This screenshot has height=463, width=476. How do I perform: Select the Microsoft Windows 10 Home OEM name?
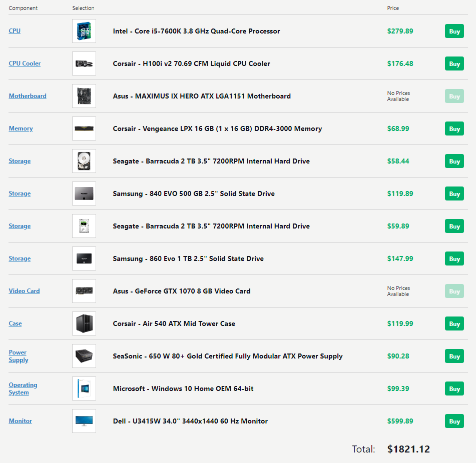tap(183, 388)
